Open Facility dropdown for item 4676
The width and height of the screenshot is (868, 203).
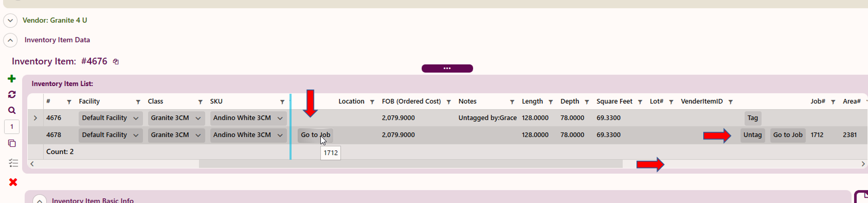coord(110,118)
